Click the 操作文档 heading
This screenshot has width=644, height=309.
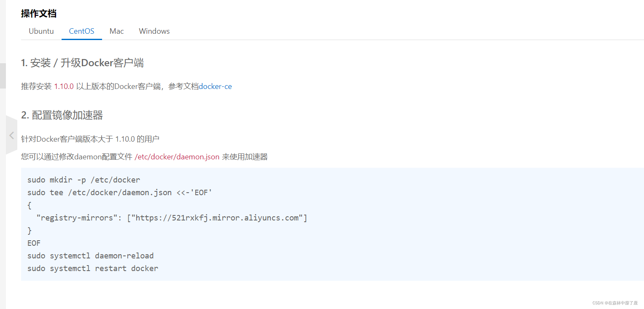pyautogui.click(x=39, y=13)
